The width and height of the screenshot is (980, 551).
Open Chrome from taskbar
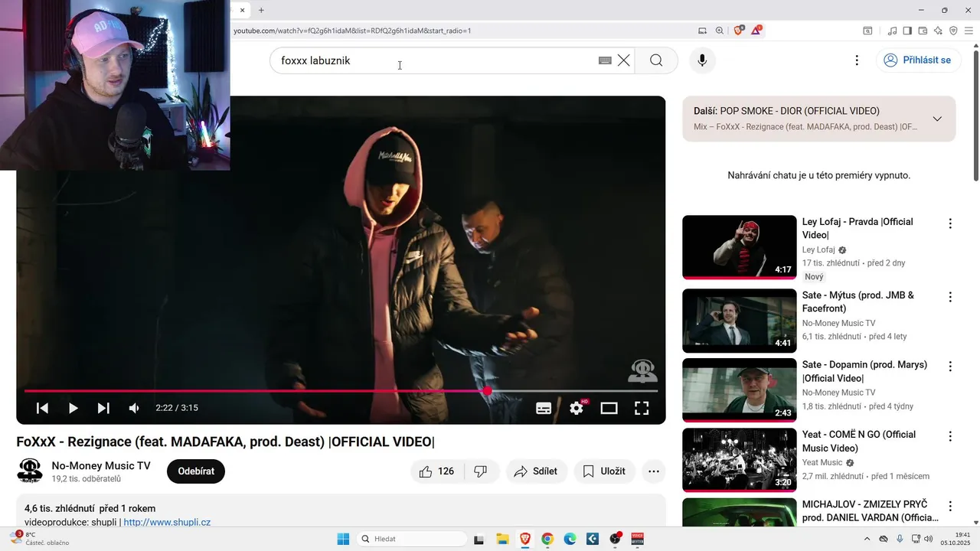pos(547,539)
